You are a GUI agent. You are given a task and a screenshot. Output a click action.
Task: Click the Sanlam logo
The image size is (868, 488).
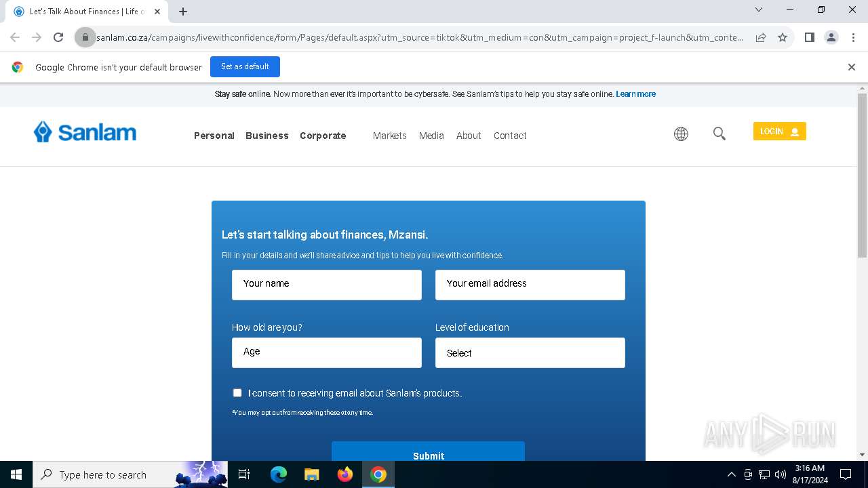(x=85, y=132)
